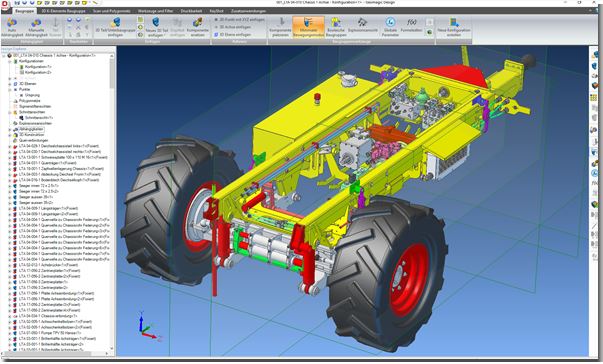Open the KeyShot ribbon tab
The width and height of the screenshot is (603, 364).
[217, 11]
